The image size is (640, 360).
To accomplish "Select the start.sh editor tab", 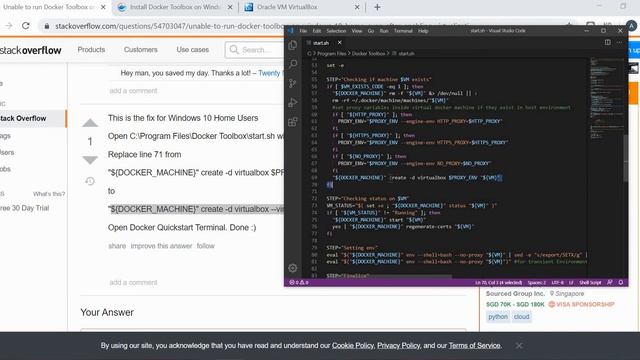I will [x=321, y=42].
